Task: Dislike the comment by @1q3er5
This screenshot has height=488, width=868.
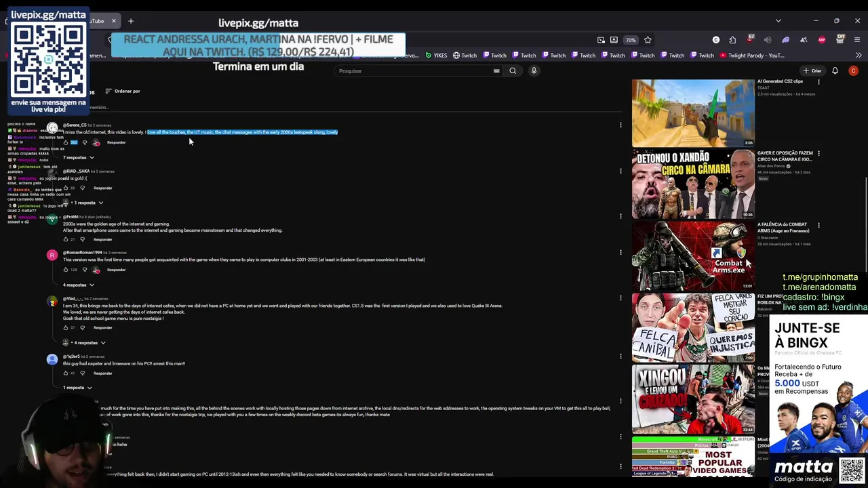Action: [83, 373]
